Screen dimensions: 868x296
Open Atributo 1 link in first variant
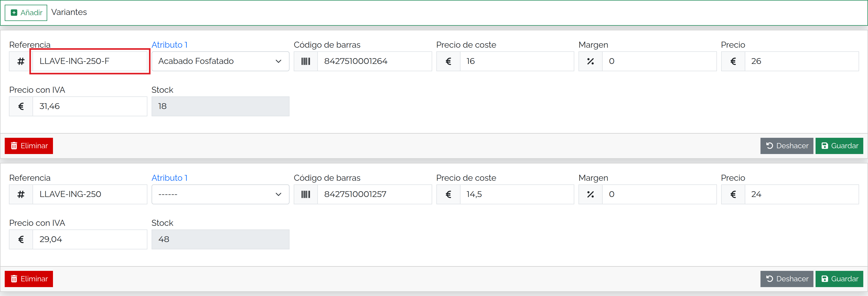[x=169, y=45]
